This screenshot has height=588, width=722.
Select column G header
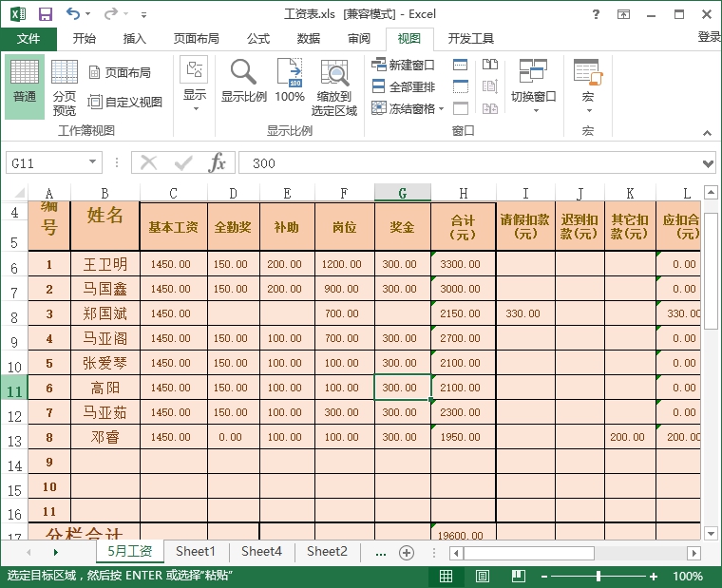pos(403,193)
